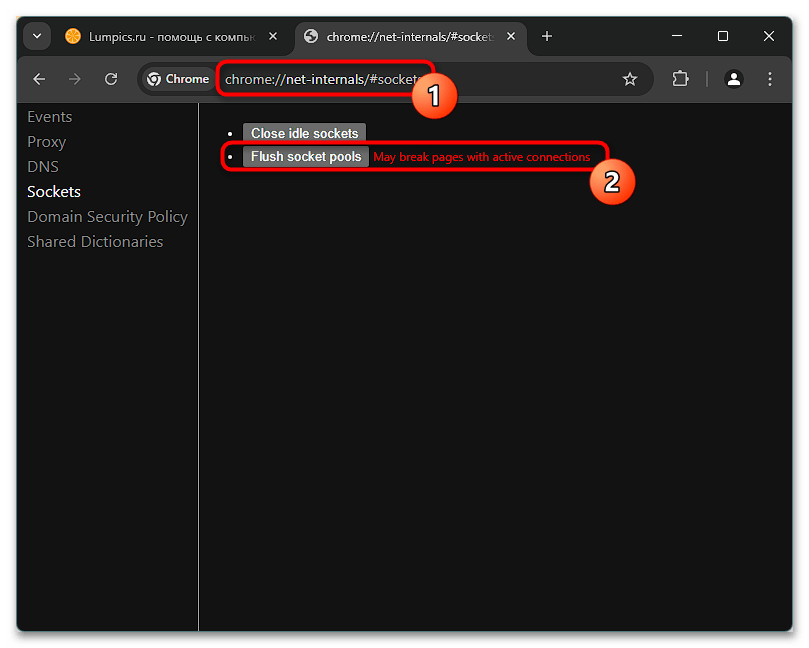Open the Proxy section
Viewport: 809px width, 648px height.
[46, 142]
